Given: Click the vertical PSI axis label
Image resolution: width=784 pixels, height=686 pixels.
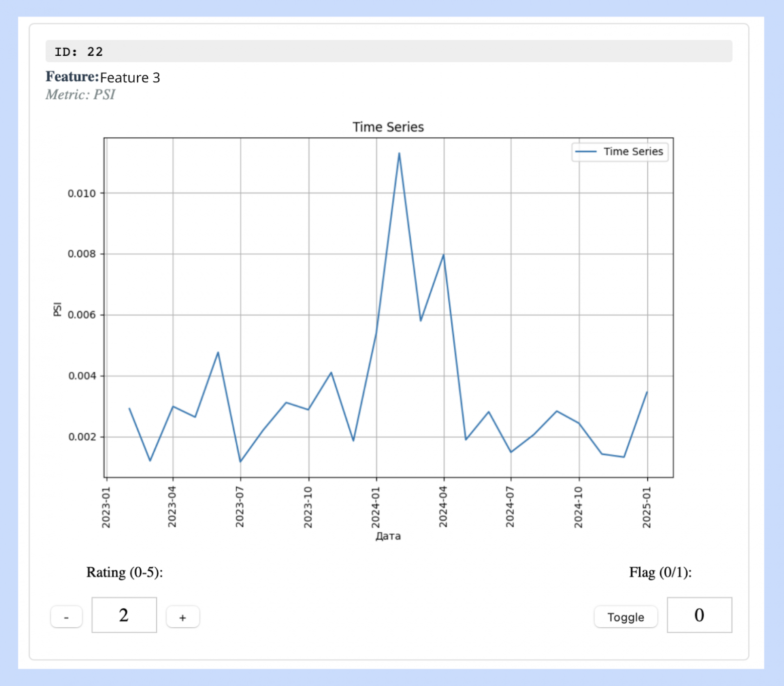Looking at the screenshot, I should tap(57, 309).
